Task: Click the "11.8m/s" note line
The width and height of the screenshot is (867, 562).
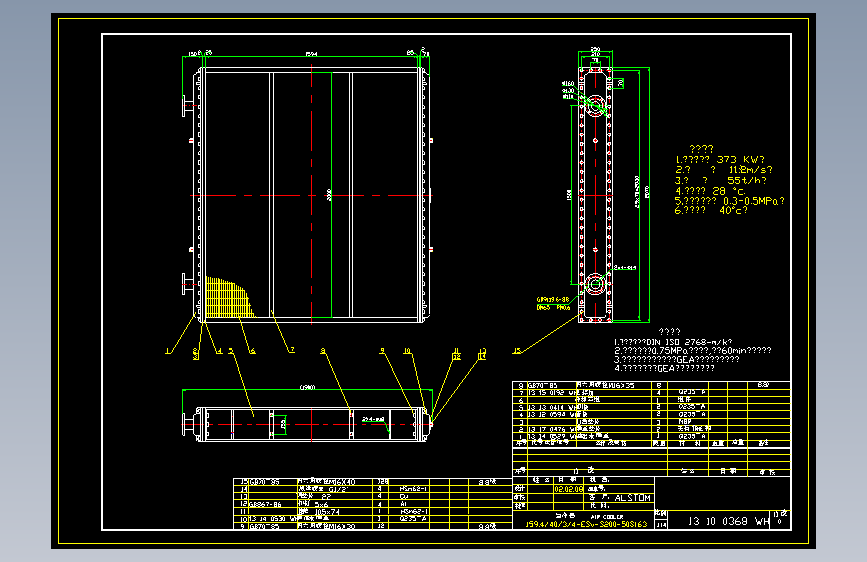Action: click(724, 170)
